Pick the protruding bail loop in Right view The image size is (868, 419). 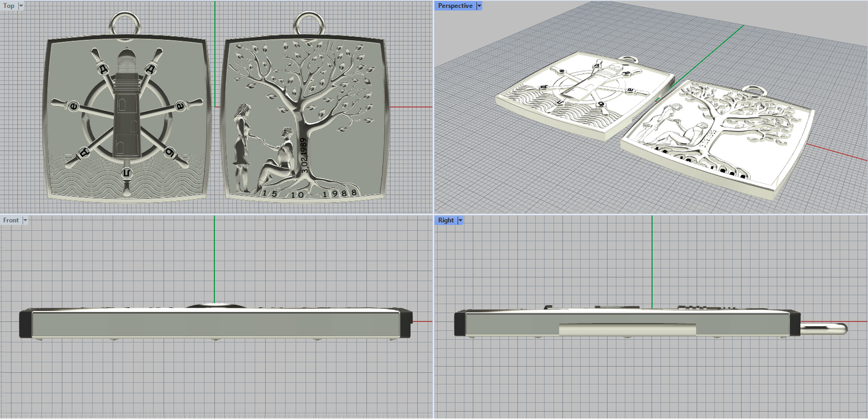point(824,328)
